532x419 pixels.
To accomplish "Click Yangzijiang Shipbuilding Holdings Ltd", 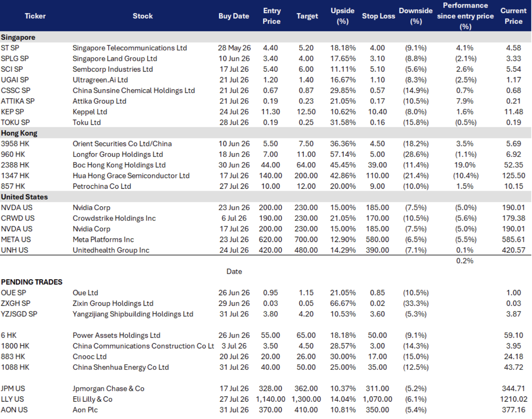I will pos(133,314).
